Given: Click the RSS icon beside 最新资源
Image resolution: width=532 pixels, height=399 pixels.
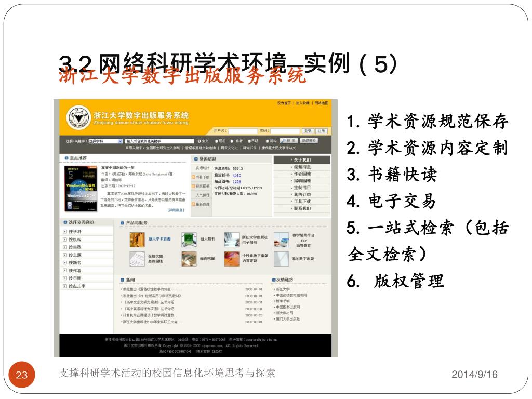Looking at the screenshot, I should tap(193, 204).
